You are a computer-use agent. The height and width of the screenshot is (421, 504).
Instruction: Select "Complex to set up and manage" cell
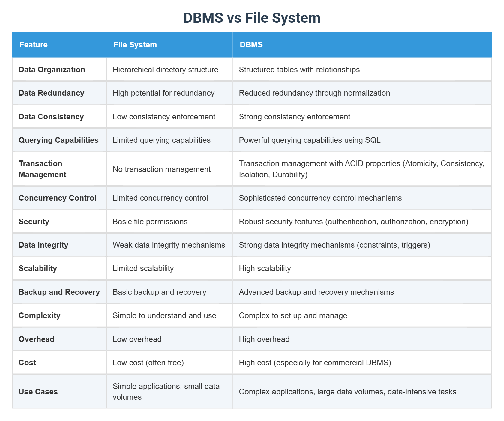click(x=362, y=315)
